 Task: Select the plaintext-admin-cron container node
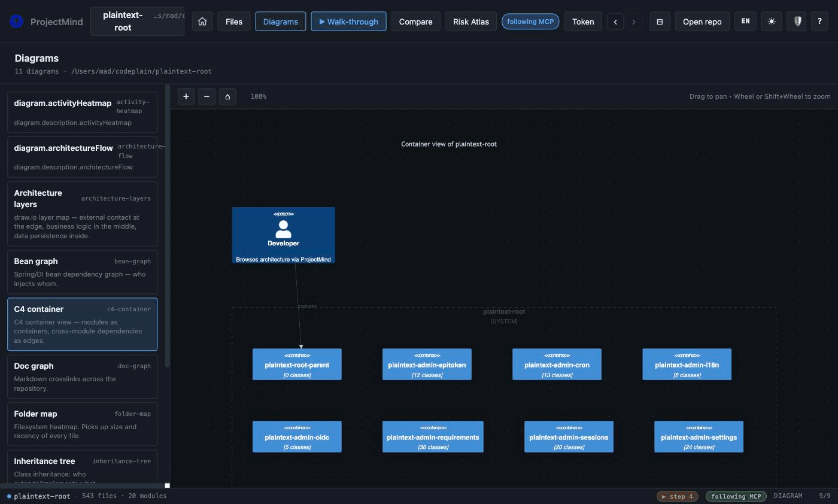coord(557,364)
